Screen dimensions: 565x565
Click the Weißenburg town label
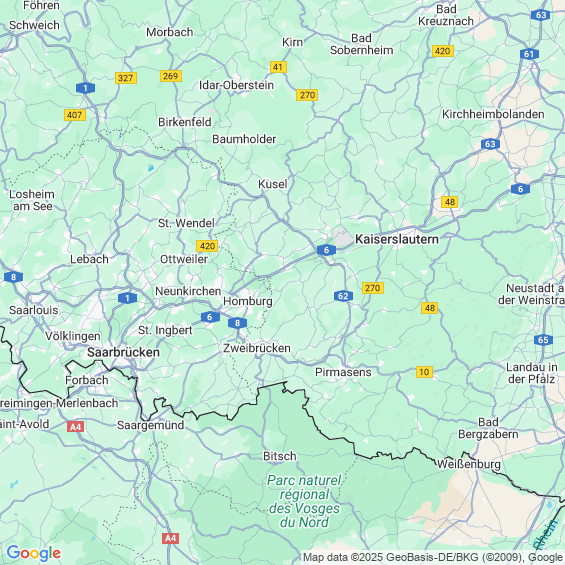coord(469,464)
